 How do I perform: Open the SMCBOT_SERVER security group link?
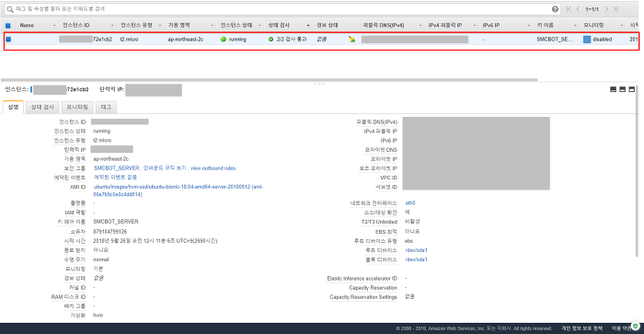pyautogui.click(x=117, y=168)
